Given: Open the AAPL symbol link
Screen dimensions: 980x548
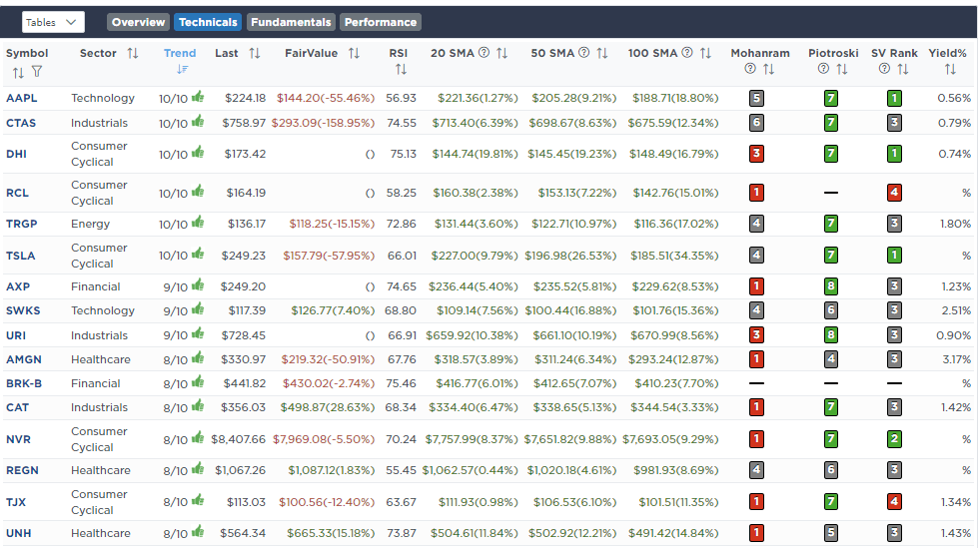Looking at the screenshot, I should pyautogui.click(x=22, y=98).
